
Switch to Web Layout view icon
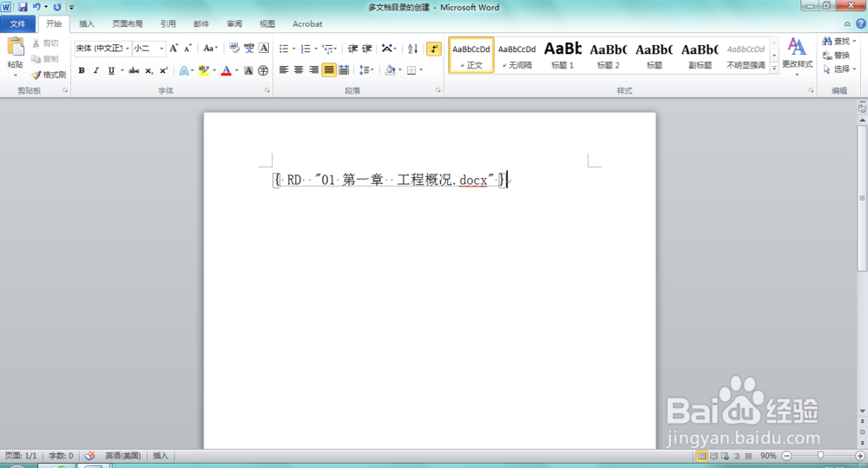pos(725,456)
